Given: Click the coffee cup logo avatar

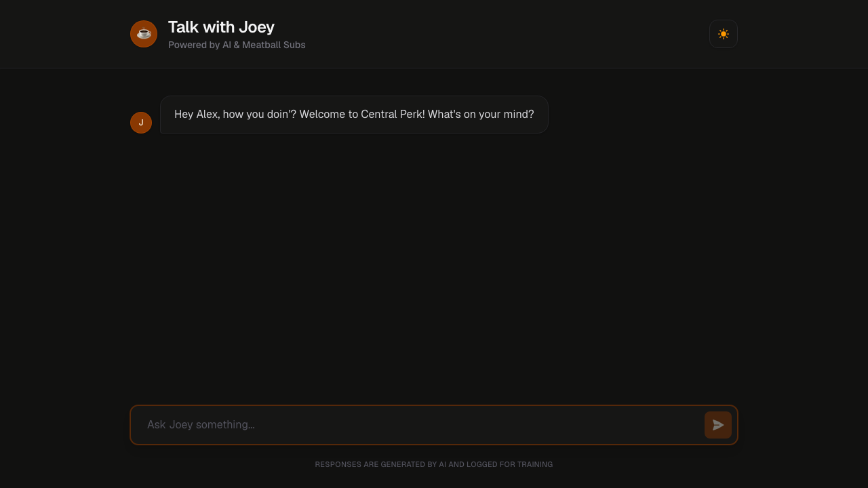Looking at the screenshot, I should (x=144, y=34).
